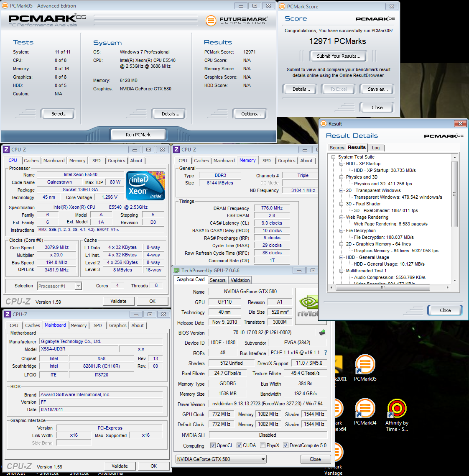
Task: Toggle the DirectCompute 5.0 checkbox
Action: (285, 445)
